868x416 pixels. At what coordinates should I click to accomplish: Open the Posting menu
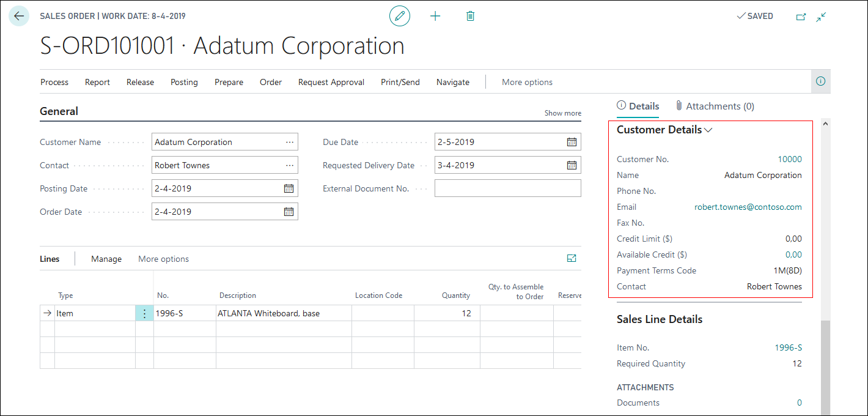(x=184, y=82)
